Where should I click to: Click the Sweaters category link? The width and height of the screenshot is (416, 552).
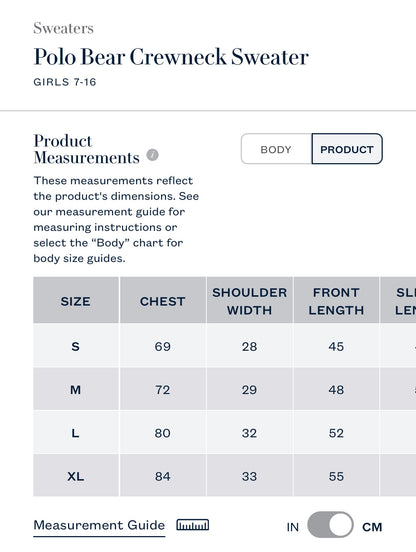point(64,28)
